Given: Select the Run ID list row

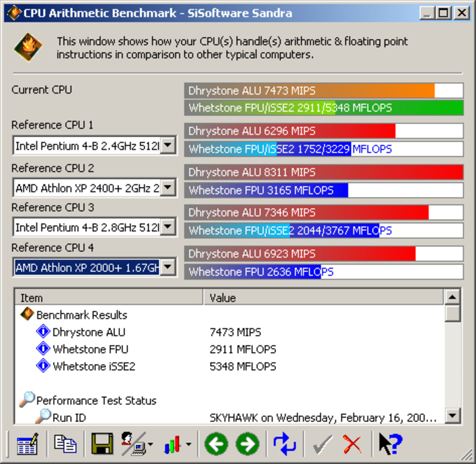Looking at the screenshot, I should [230, 417].
